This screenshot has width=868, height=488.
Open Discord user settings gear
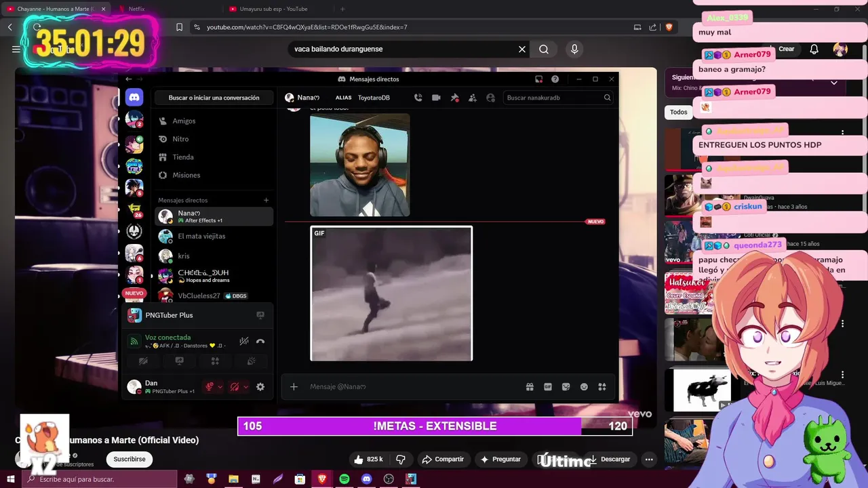pos(260,387)
